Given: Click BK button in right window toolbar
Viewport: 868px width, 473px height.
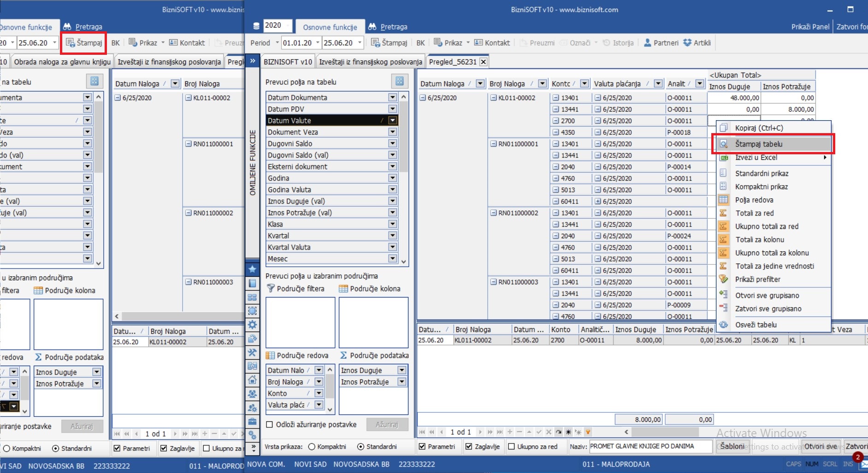Looking at the screenshot, I should coord(421,43).
